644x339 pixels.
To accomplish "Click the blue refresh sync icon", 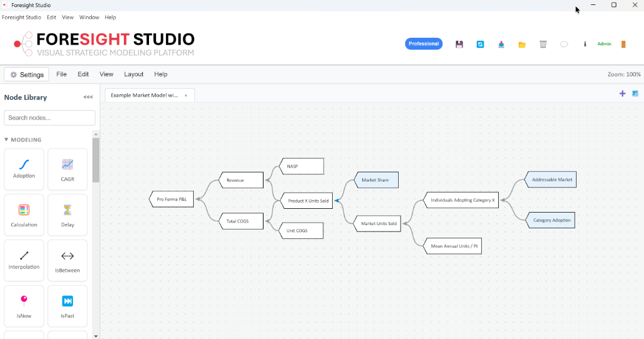I will 480,44.
